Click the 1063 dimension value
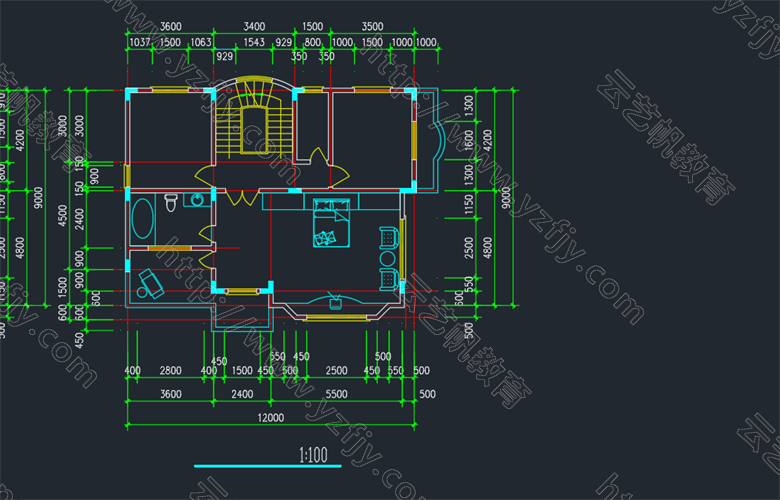 click(201, 42)
